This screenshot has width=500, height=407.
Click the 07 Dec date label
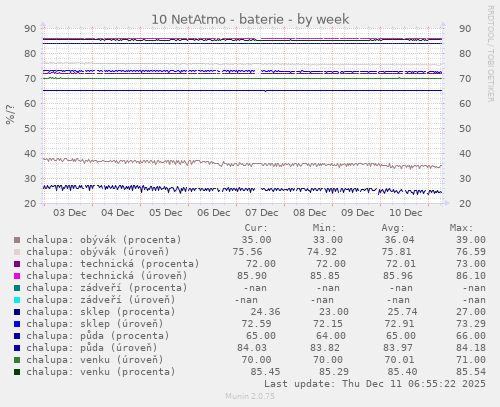pyautogui.click(x=262, y=213)
